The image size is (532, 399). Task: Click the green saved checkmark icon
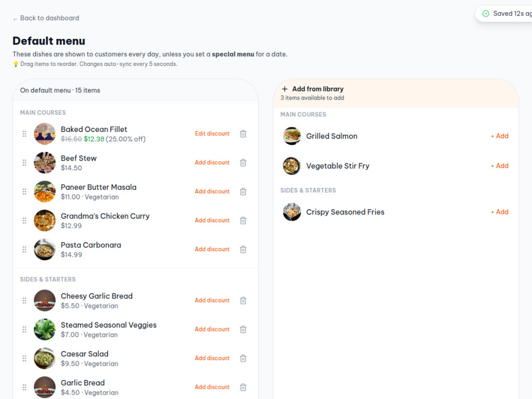(486, 14)
